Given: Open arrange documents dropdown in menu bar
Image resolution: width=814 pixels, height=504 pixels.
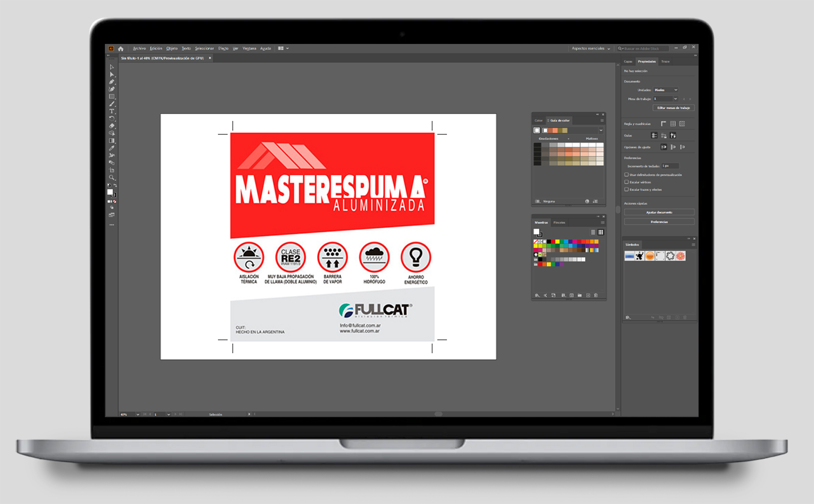Looking at the screenshot, I should click(283, 48).
